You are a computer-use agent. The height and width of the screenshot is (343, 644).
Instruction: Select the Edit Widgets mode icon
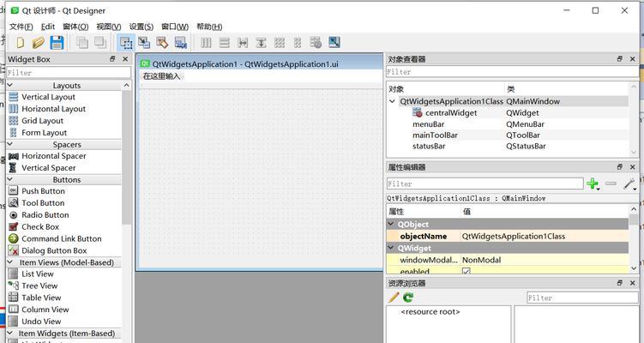coord(126,42)
